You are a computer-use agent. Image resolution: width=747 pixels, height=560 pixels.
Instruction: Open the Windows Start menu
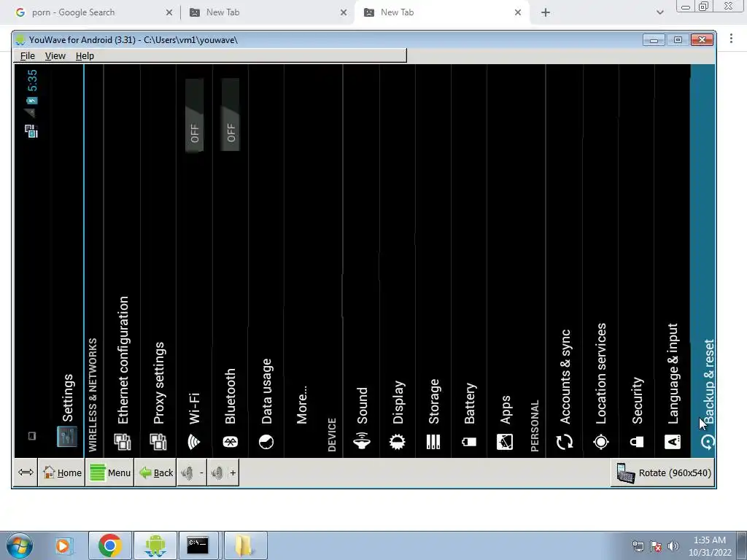[x=20, y=545]
